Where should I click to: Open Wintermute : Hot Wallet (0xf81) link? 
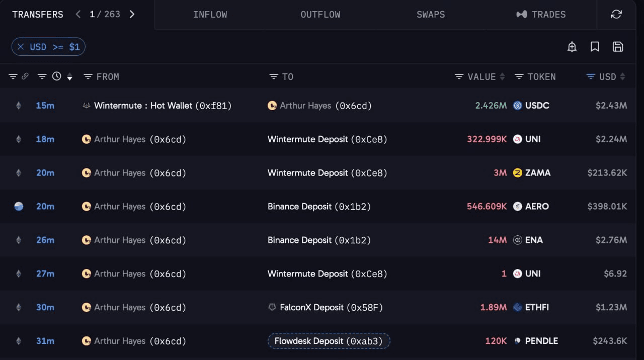point(163,106)
